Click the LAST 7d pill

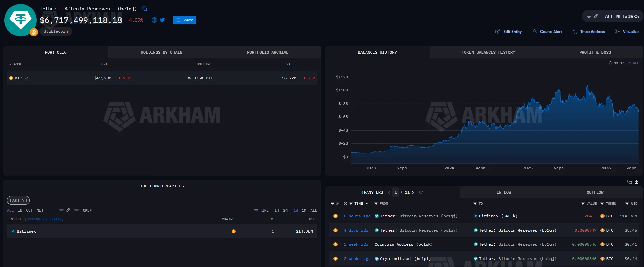tap(18, 201)
